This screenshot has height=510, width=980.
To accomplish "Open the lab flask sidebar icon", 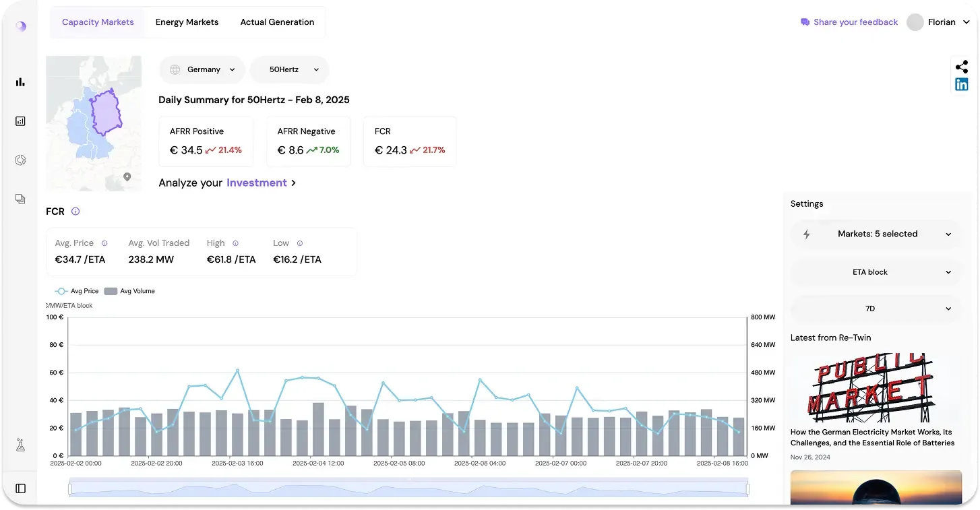I will tap(20, 445).
